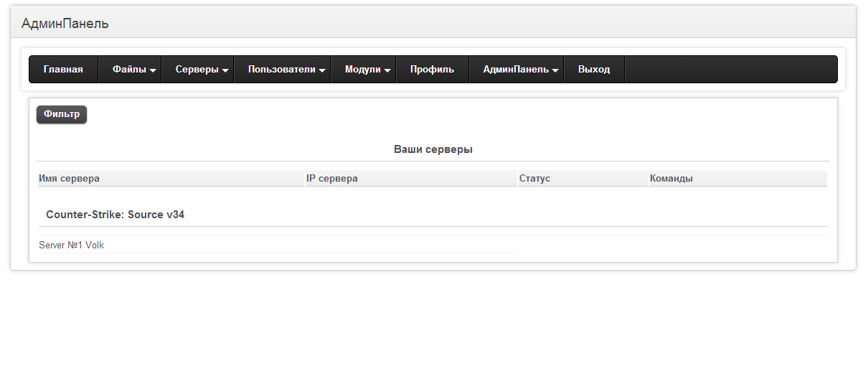Expand the caret arrow next to Модули
Viewport: 868px width, 379px height.
(x=387, y=70)
